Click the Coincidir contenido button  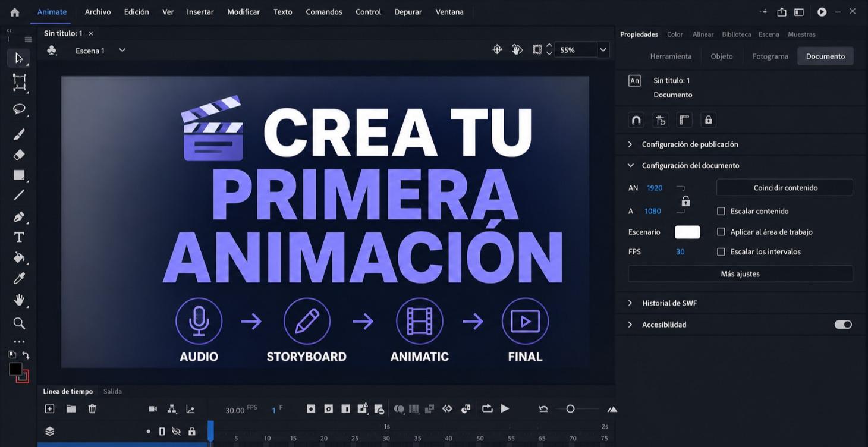[785, 188]
